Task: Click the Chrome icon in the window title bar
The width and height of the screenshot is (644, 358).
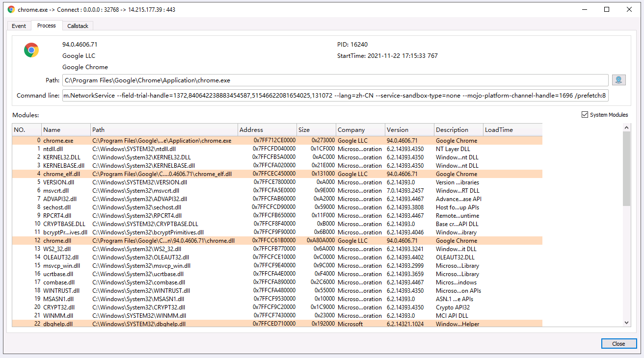Action: (11, 9)
